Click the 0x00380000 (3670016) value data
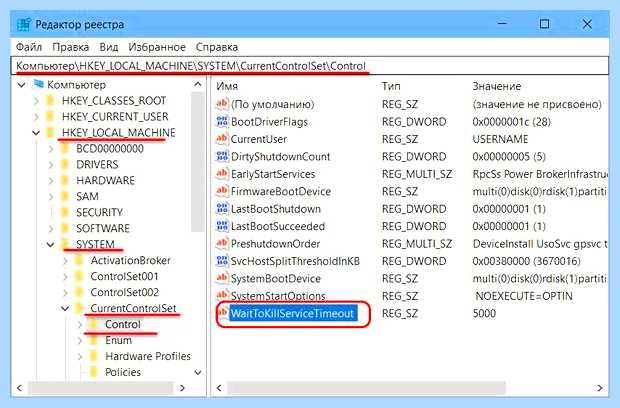The width and height of the screenshot is (620, 408). (526, 261)
